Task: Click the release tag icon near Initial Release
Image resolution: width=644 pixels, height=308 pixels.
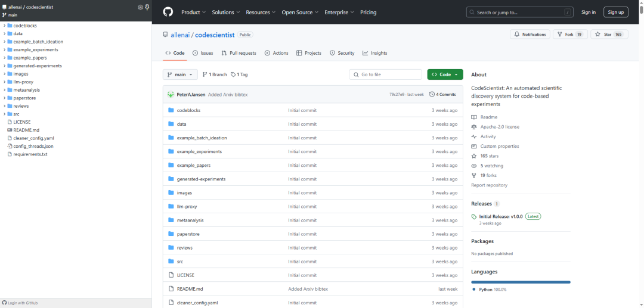Action: click(474, 216)
